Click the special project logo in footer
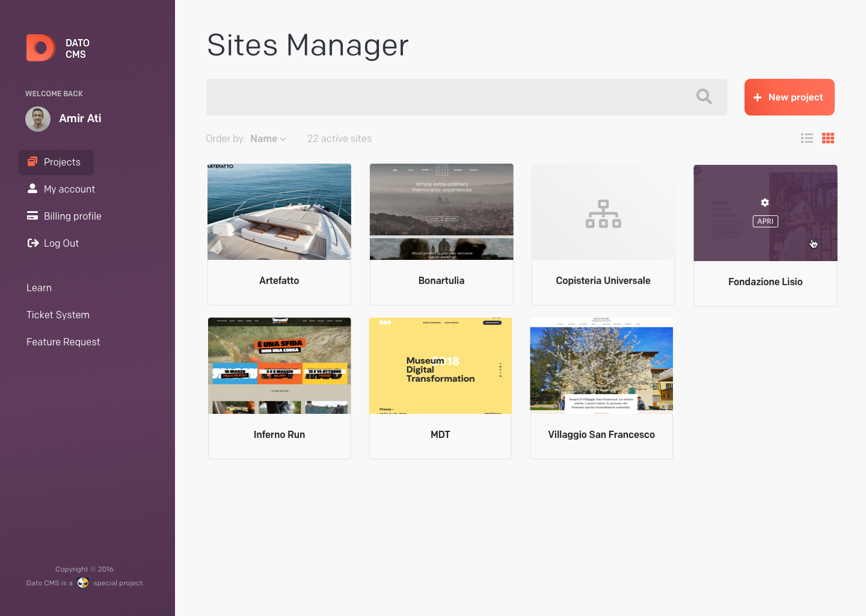This screenshot has height=616, width=866. (83, 582)
